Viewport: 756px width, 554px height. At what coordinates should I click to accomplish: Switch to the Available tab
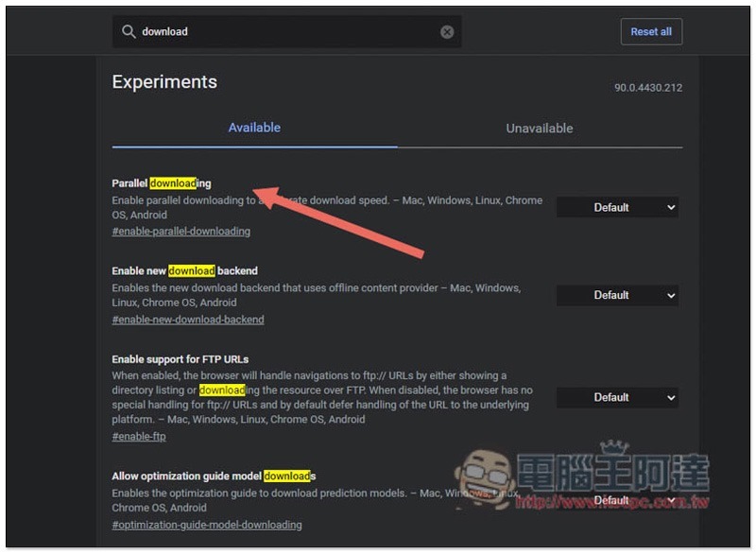click(x=254, y=128)
